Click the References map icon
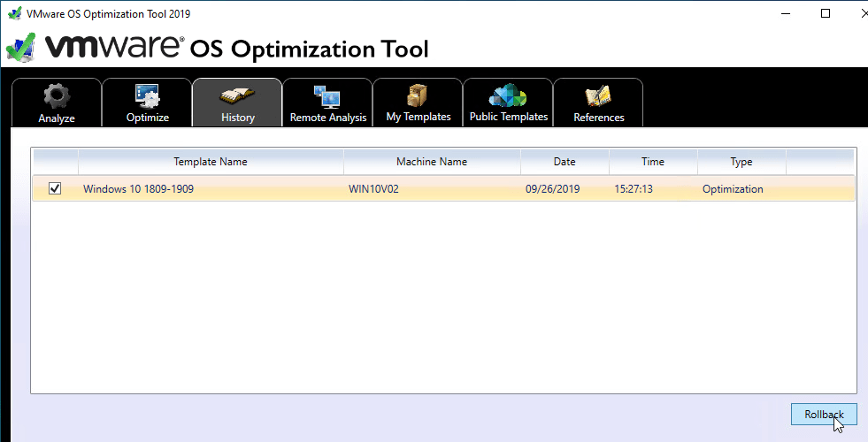 598,96
